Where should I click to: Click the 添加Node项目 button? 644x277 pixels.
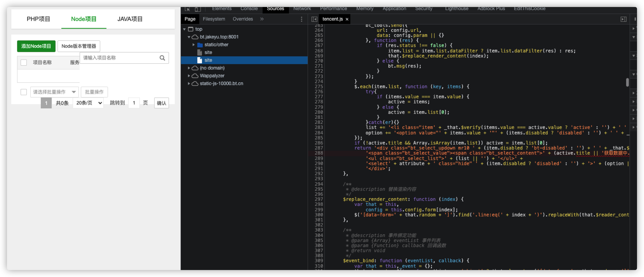pyautogui.click(x=36, y=46)
